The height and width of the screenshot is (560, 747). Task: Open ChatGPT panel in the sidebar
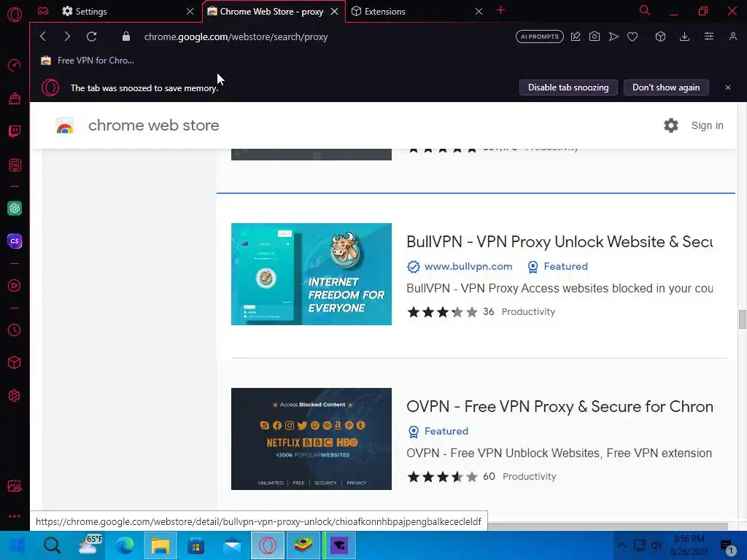15,208
